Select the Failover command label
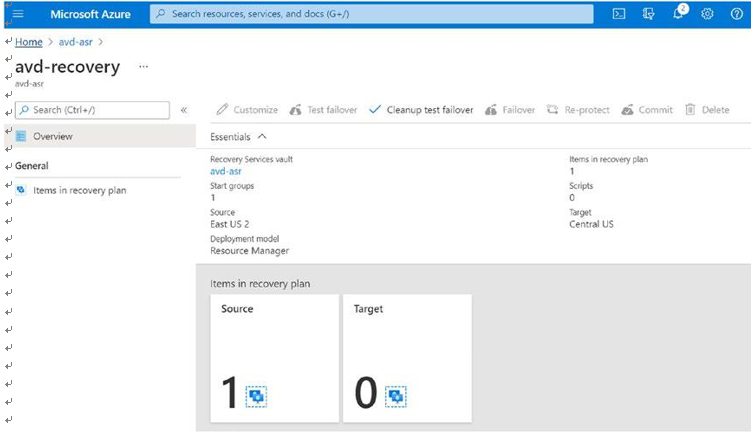 [x=519, y=110]
